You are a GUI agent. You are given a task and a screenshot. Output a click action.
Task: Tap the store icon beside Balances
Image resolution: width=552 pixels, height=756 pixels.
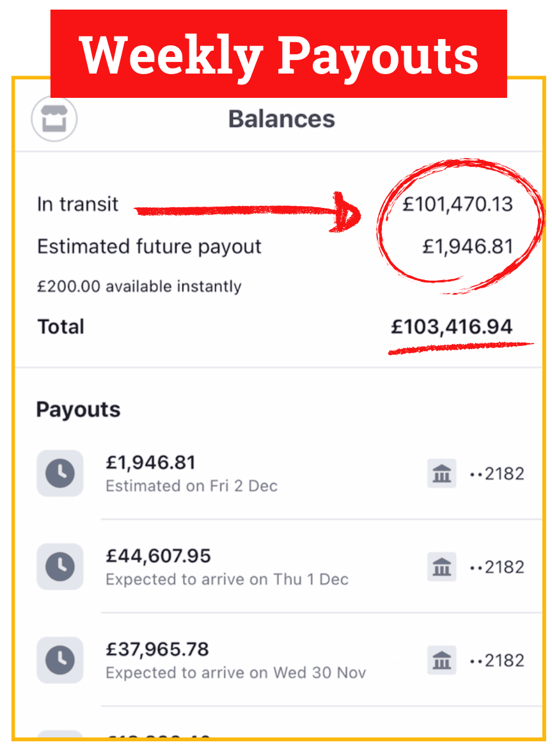tap(54, 118)
